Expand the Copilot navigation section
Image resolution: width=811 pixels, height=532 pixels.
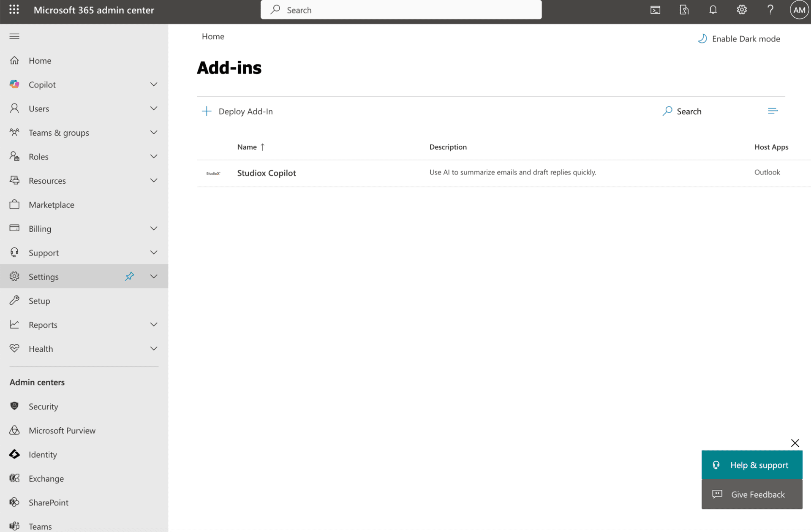(154, 84)
